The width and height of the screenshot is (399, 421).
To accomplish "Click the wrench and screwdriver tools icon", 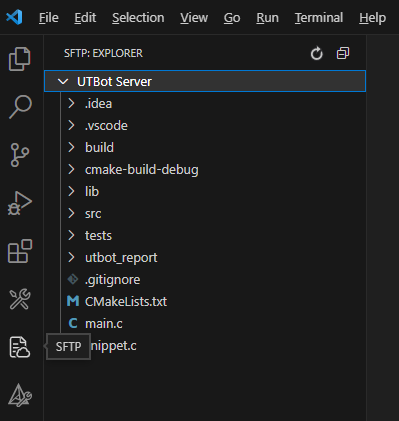I will pos(20,299).
